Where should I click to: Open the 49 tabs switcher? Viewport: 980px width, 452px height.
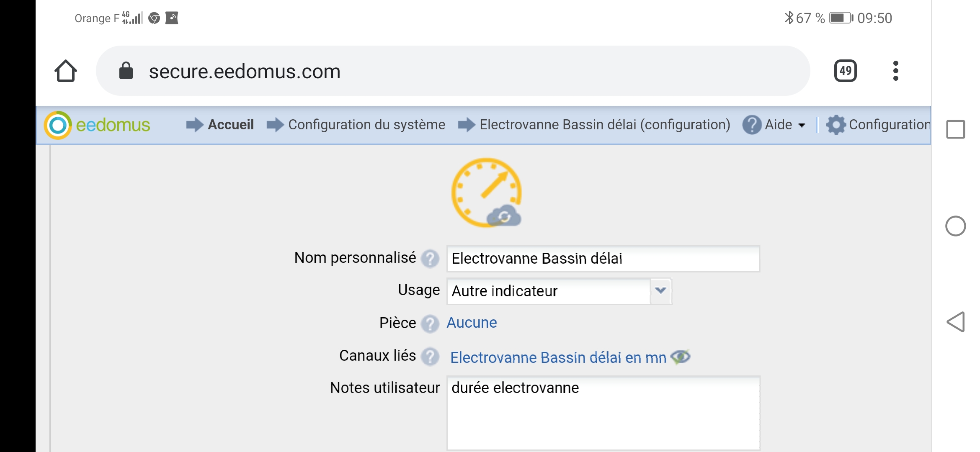coord(845,71)
